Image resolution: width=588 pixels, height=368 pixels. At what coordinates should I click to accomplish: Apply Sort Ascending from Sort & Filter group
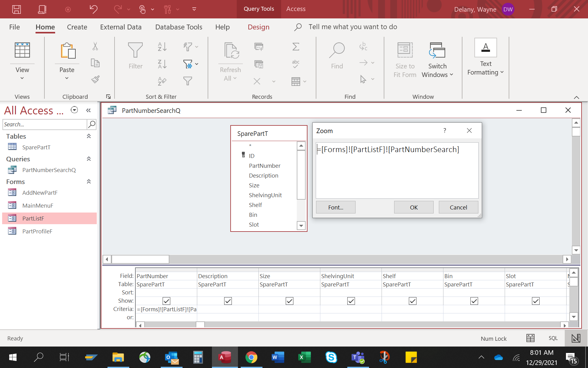coord(162,47)
